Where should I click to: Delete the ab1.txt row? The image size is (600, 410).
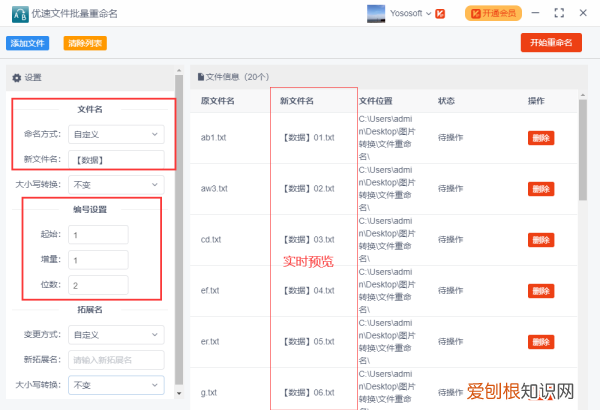point(541,138)
